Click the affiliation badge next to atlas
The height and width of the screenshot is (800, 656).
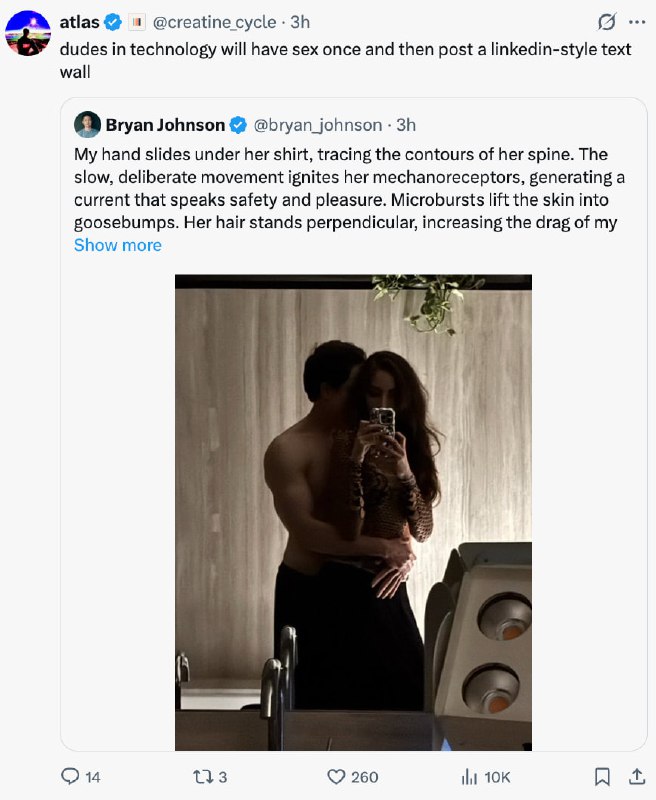pos(138,22)
